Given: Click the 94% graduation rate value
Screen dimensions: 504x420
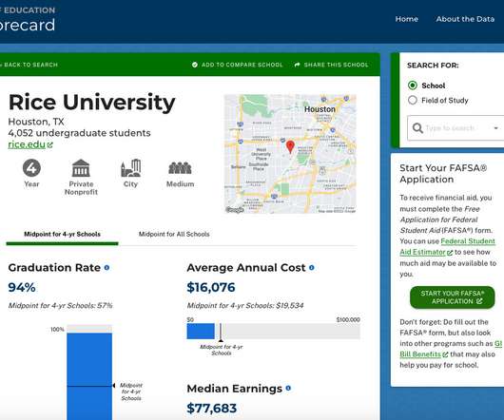Looking at the screenshot, I should tap(22, 287).
